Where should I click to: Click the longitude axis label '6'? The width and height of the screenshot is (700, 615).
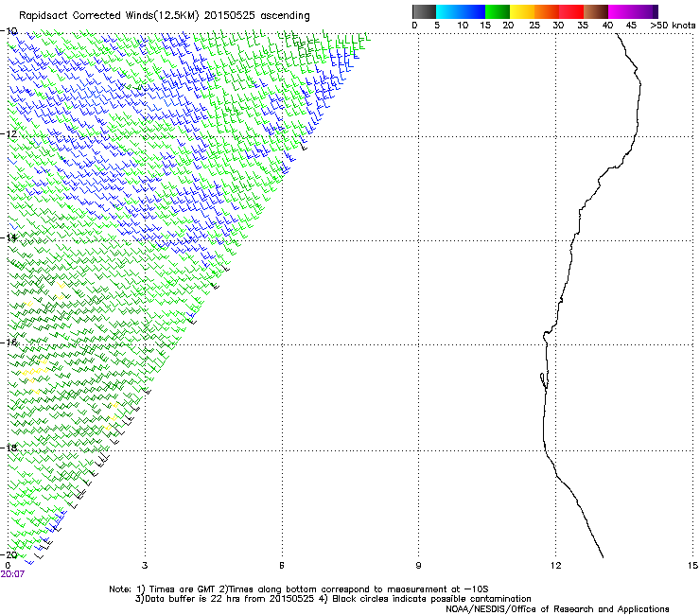click(282, 566)
